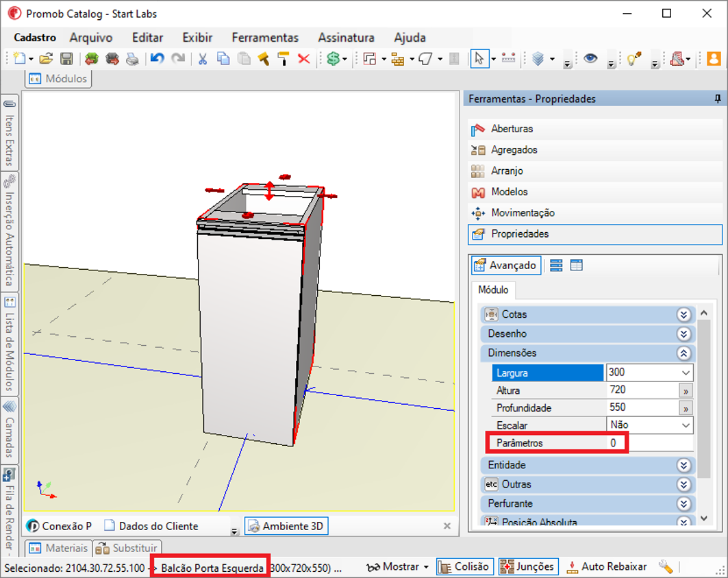Screen dimensions: 728x578
Task: Click the Parâmetros value field
Action: pyautogui.click(x=650, y=443)
